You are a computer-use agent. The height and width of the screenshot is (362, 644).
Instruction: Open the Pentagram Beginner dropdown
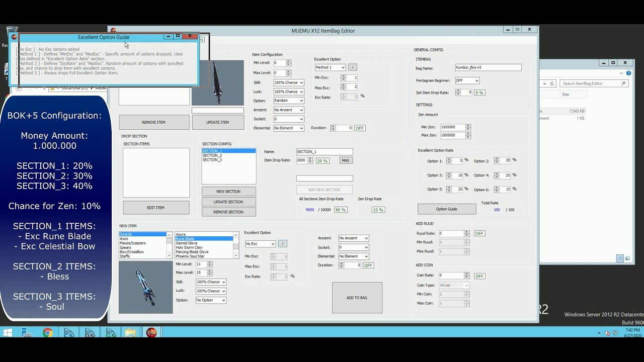467,80
